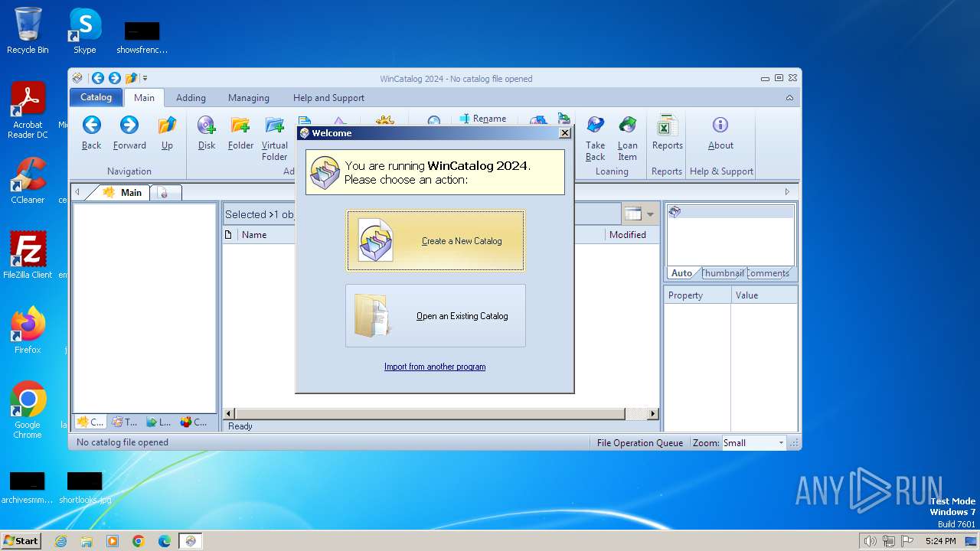Click quick-access back arrow in title bar
Viewport: 980px width, 551px height.
(x=98, y=78)
